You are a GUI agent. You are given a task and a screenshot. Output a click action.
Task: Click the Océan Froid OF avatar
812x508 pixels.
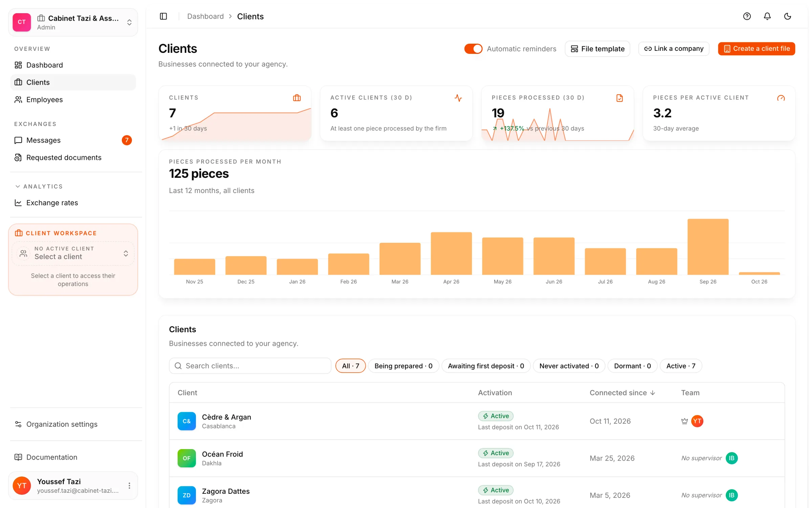coord(187,458)
